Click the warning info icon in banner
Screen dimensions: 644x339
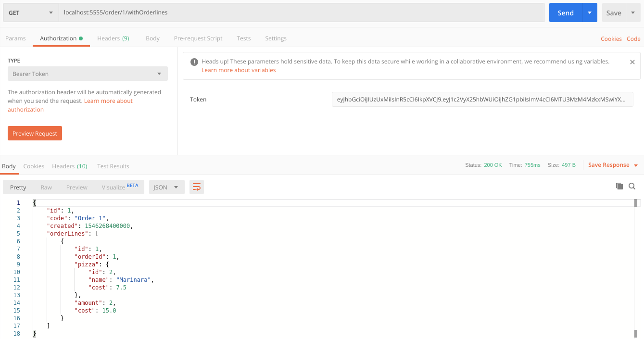[x=194, y=62]
